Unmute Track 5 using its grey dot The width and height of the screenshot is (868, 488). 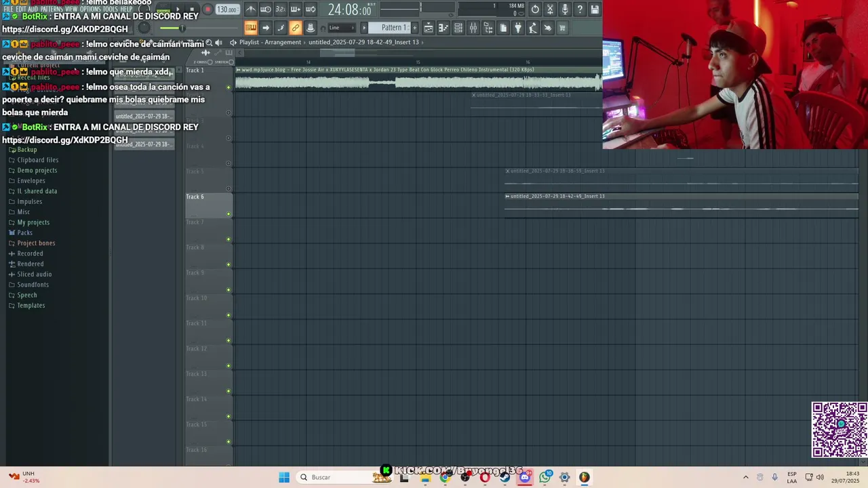pyautogui.click(x=229, y=189)
